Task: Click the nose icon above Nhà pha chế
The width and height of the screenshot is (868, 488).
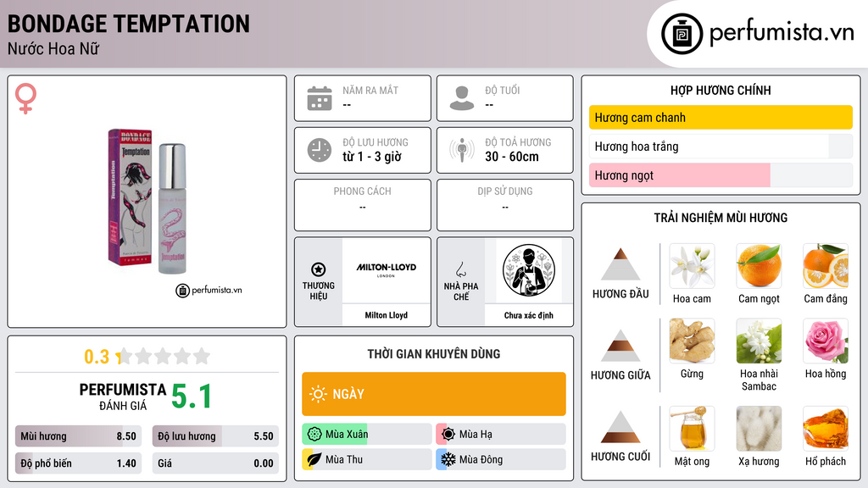Action: pyautogui.click(x=460, y=269)
